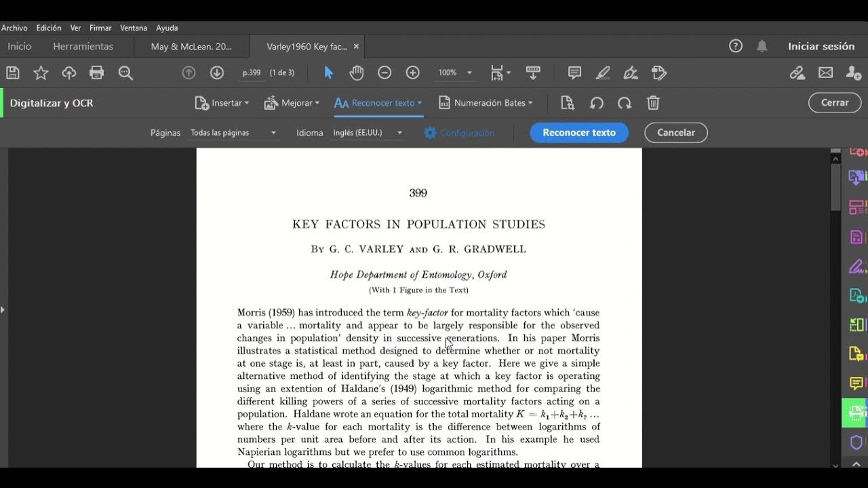Open the Ver menu
This screenshot has width=868, height=488.
75,28
